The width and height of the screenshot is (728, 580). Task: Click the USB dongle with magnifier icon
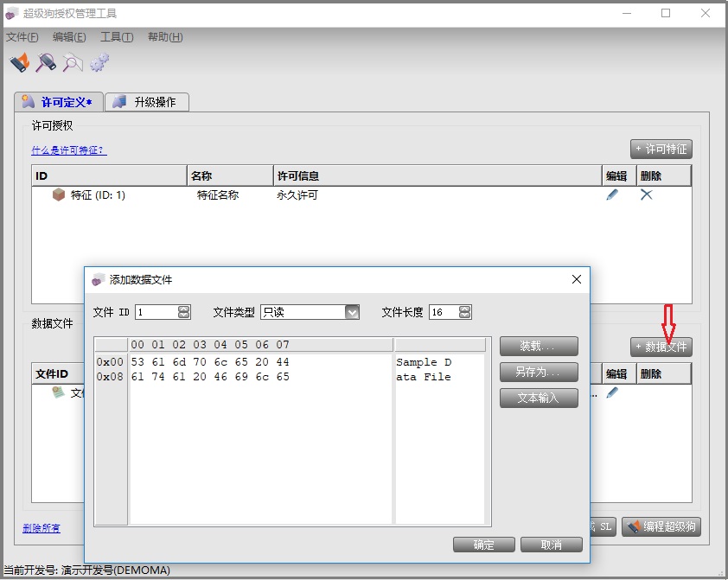pos(46,62)
